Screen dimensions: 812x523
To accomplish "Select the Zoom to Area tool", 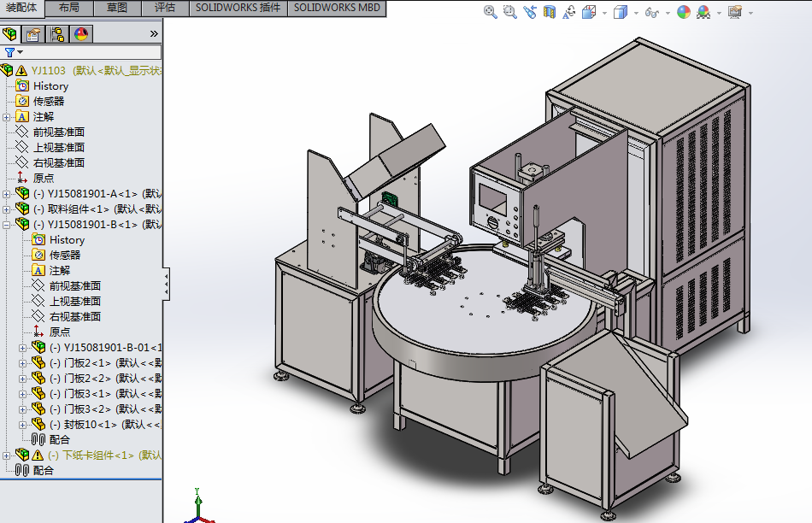I will [509, 12].
